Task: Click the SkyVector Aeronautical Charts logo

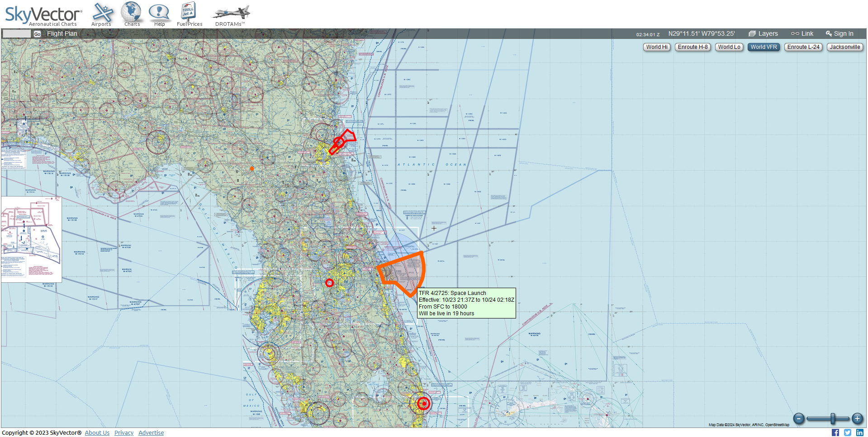Action: [43, 16]
